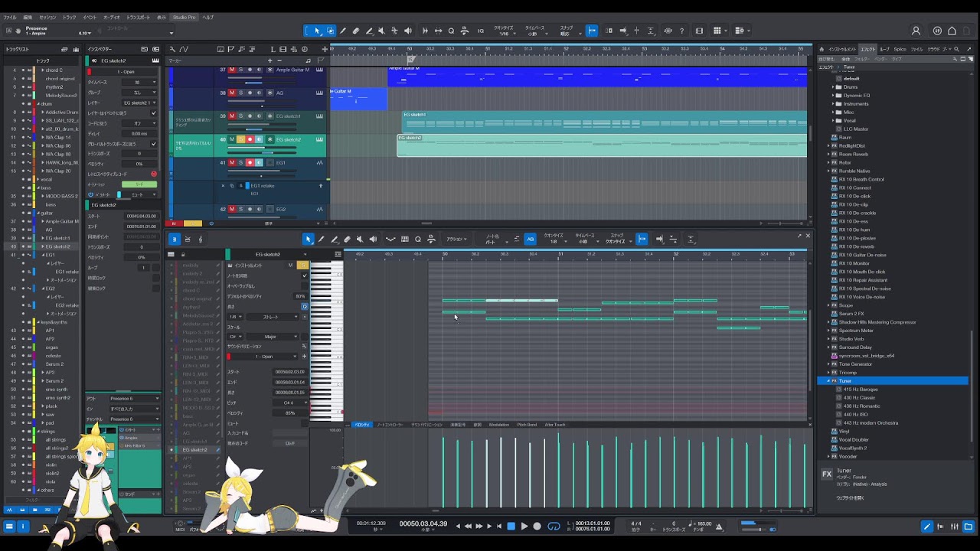
Task: Mute track 37 Ample Guitar M
Action: 231,70
